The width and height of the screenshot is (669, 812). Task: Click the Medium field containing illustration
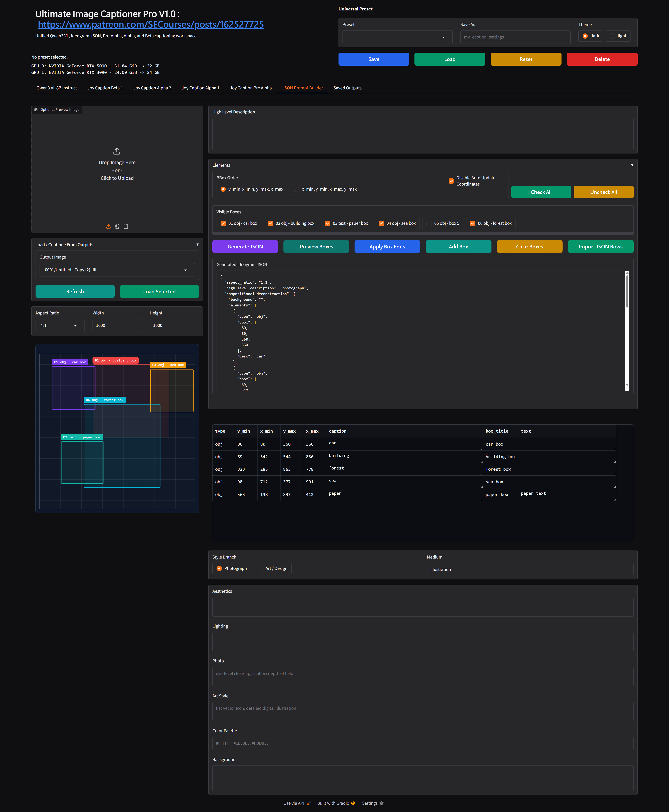[530, 569]
